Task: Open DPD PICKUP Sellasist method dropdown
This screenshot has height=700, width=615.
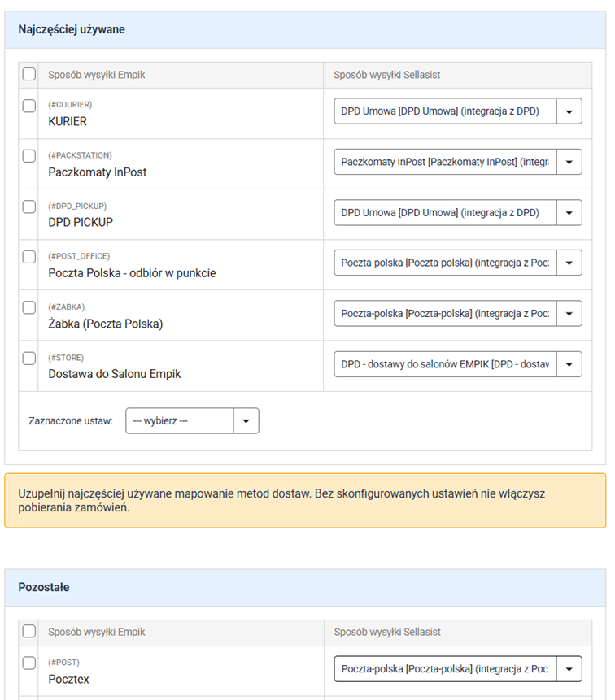Action: [x=569, y=212]
